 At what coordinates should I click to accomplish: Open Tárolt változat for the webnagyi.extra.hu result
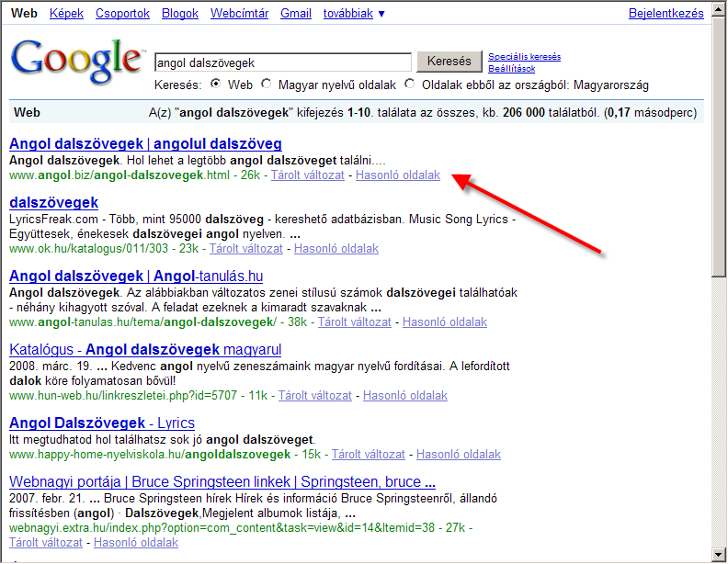[46, 543]
